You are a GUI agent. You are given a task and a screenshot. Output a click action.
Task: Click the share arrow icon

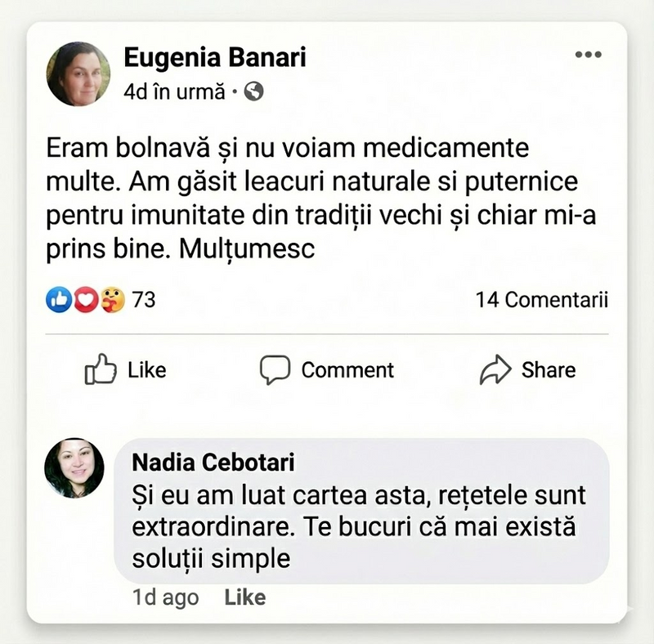(495, 369)
